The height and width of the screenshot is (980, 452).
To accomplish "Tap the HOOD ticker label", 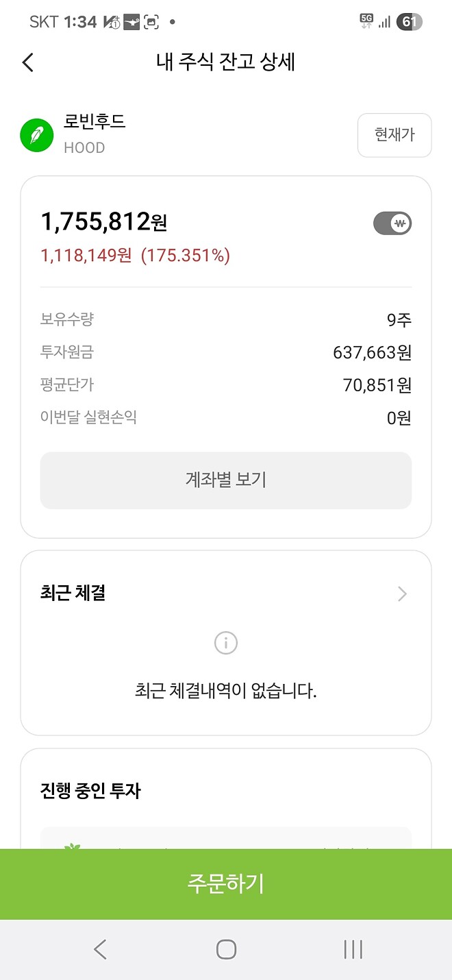I will click(x=84, y=147).
